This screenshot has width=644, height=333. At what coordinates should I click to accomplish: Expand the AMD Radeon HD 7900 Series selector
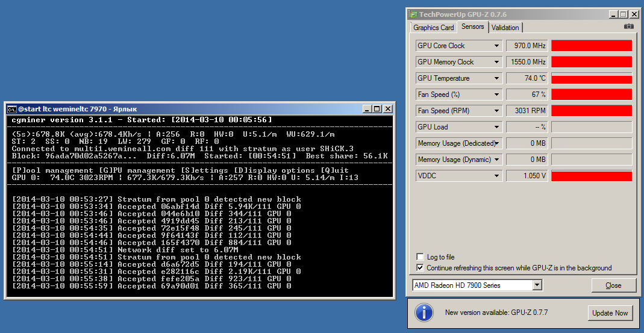coord(537,285)
